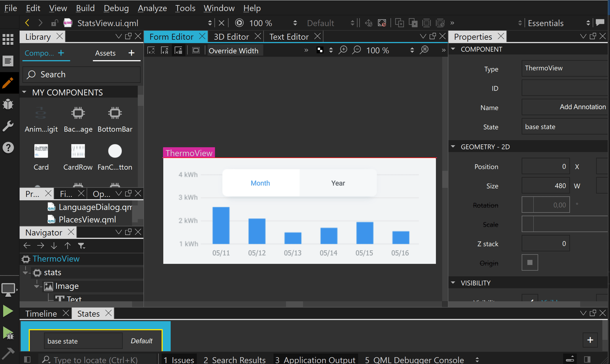The image size is (610, 364).
Task: Toggle the filter icon in the Navigator toolbar
Action: [x=81, y=246]
